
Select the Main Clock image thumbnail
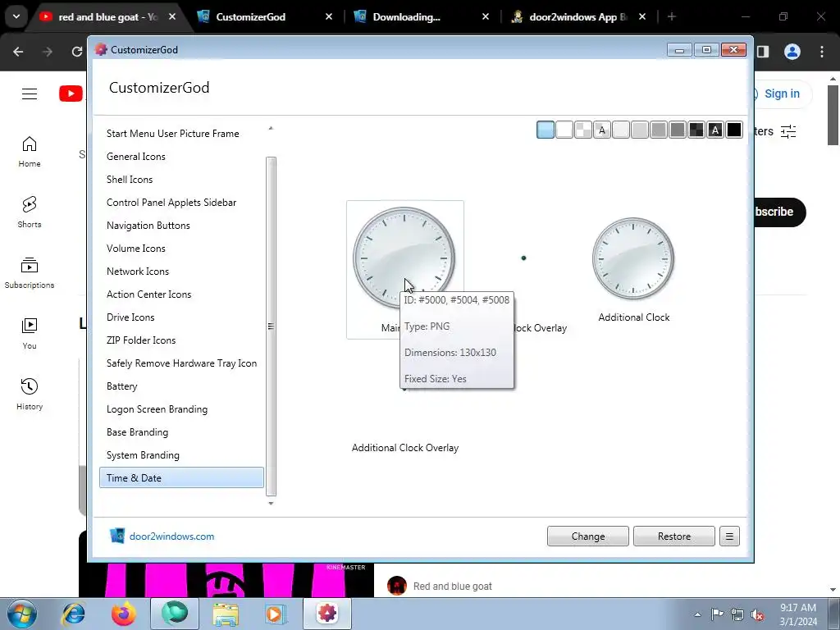click(404, 258)
